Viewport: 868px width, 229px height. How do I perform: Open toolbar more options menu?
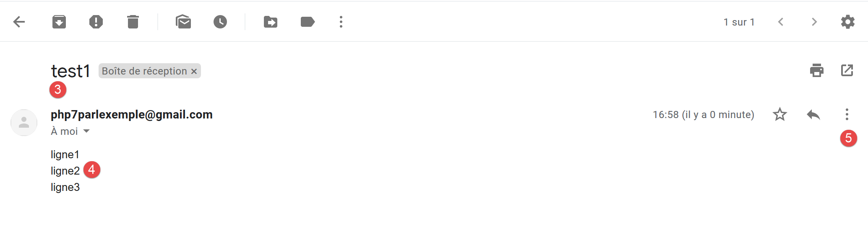tap(341, 22)
